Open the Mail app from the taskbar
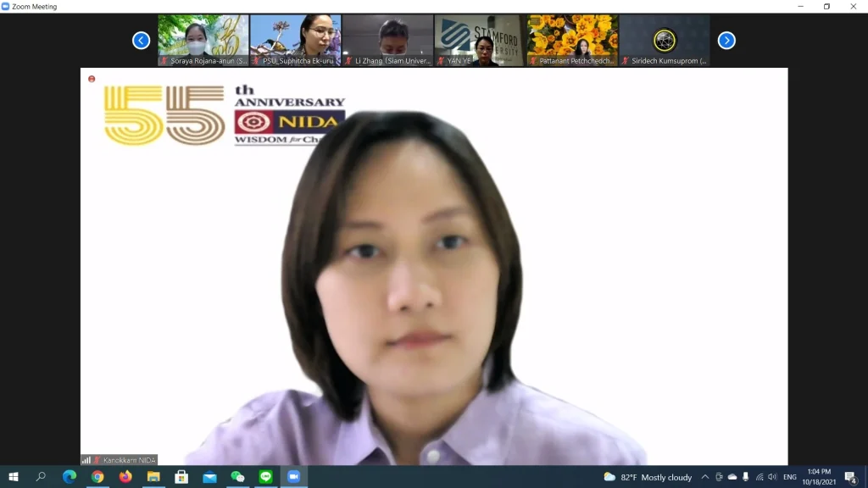Image resolution: width=868 pixels, height=488 pixels. click(x=210, y=477)
